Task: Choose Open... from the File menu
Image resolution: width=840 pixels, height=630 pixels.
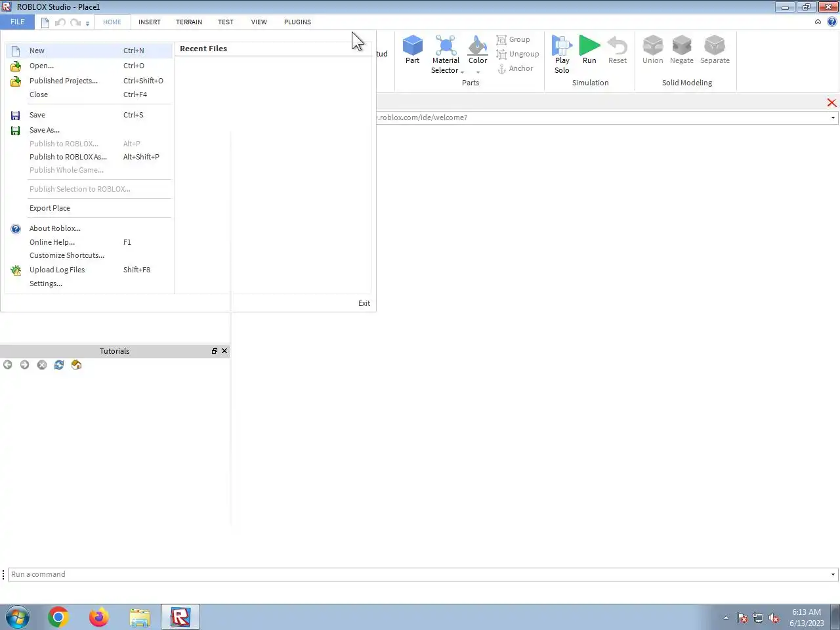Action: tap(89, 66)
